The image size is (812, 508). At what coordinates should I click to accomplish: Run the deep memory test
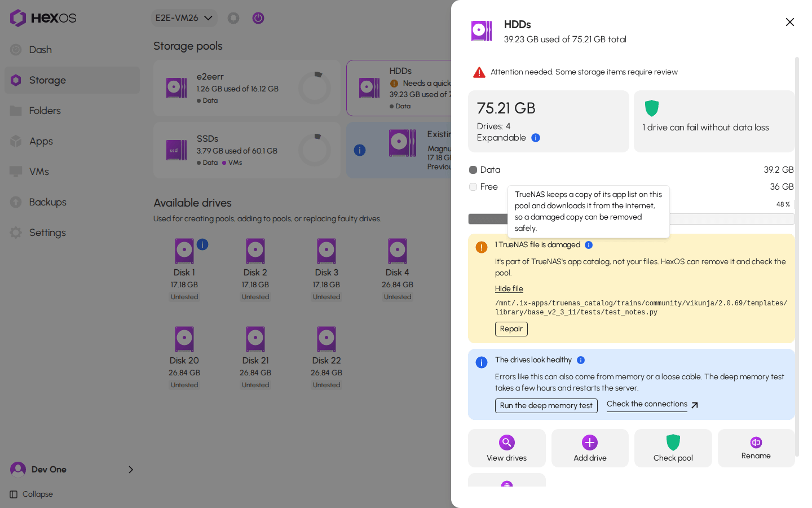546,406
